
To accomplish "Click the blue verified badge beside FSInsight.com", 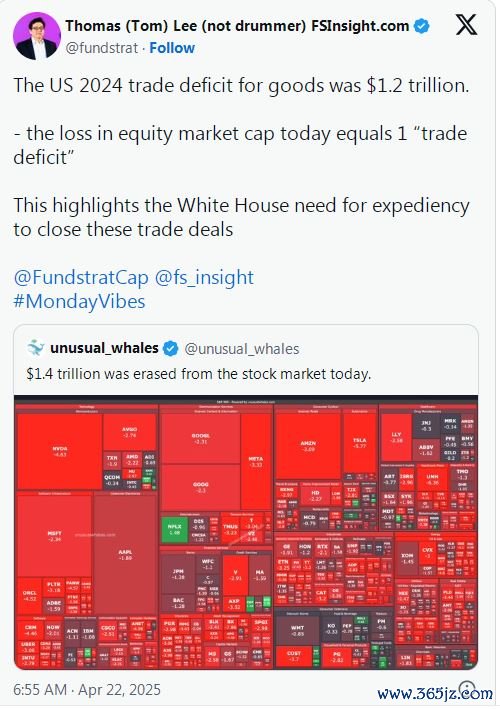I will (422, 26).
